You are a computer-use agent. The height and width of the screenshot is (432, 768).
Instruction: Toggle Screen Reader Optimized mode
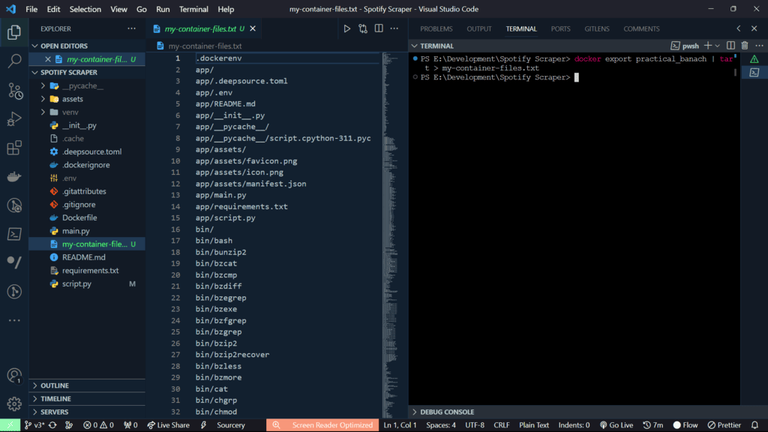[x=323, y=425]
